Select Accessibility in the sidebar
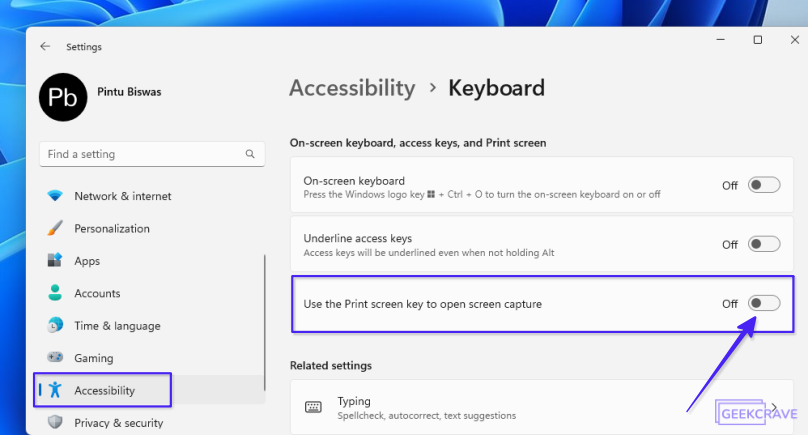808x435 pixels. pyautogui.click(x=103, y=390)
